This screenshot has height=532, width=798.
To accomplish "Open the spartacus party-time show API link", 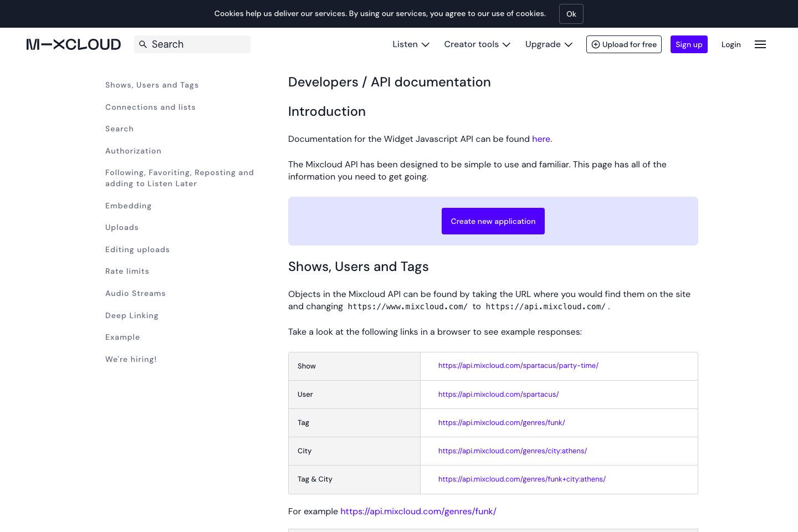I will coord(518,366).
